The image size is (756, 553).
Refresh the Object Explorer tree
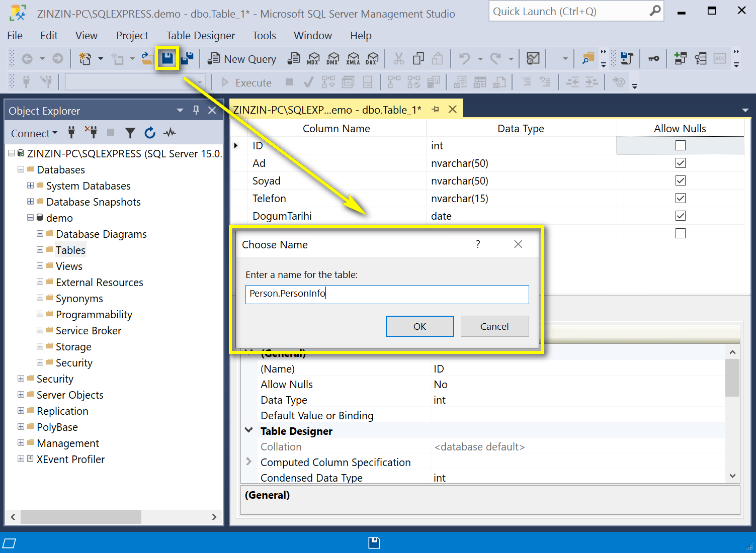tap(150, 133)
